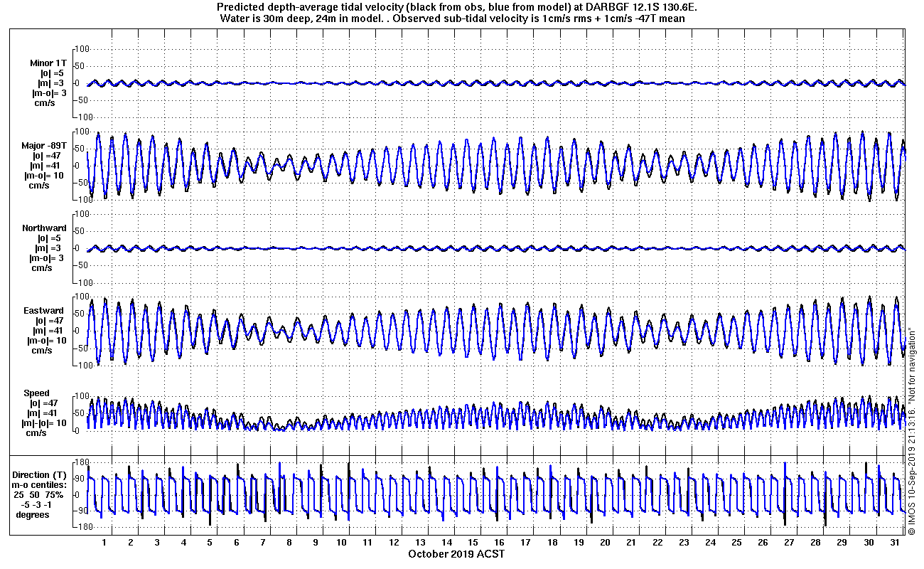This screenshot has width=924, height=569.
Task: Click day 27 on the date axis
Action: [x=789, y=543]
